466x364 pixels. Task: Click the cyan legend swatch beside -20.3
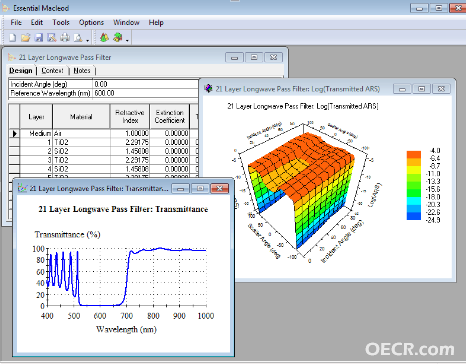[x=414, y=201]
